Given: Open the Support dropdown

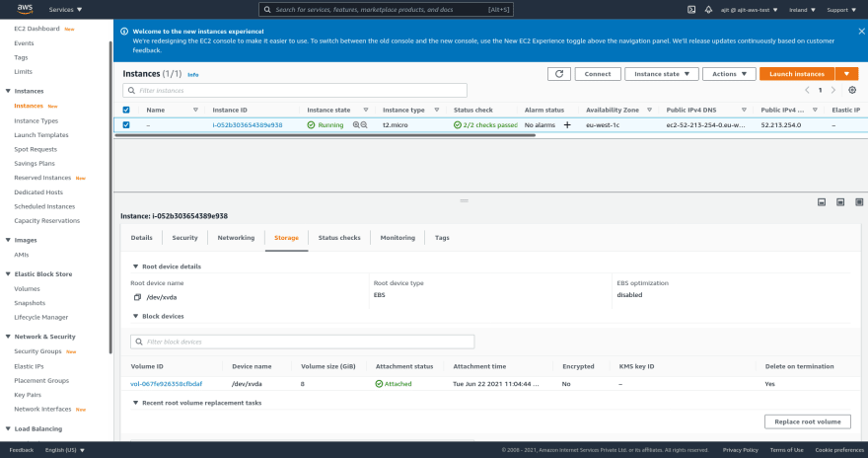Looking at the screenshot, I should click(x=841, y=10).
